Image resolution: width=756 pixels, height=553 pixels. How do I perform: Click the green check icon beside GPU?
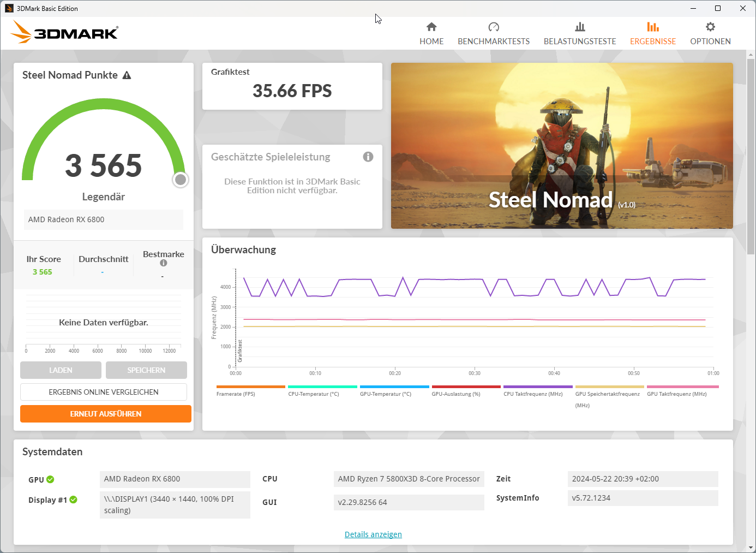(50, 479)
